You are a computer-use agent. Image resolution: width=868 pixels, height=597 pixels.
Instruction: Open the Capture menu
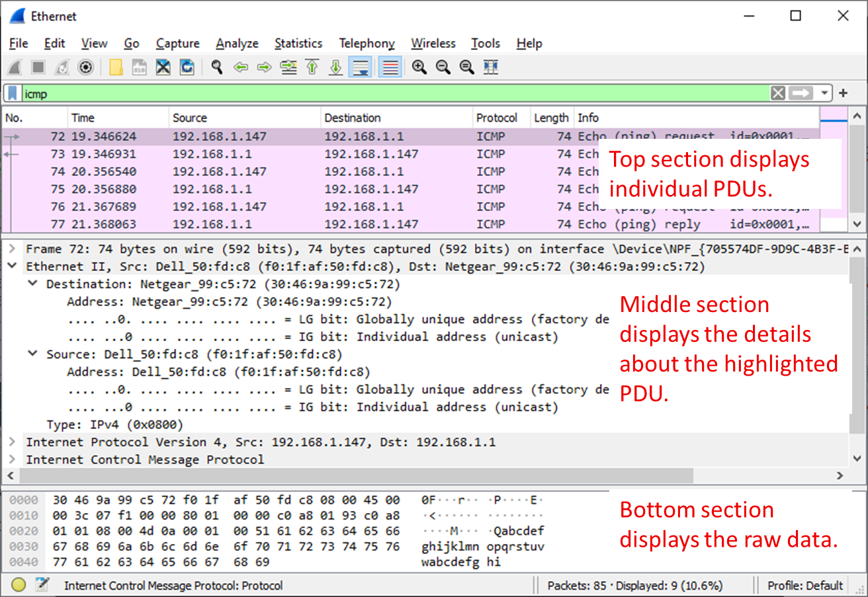pos(177,43)
